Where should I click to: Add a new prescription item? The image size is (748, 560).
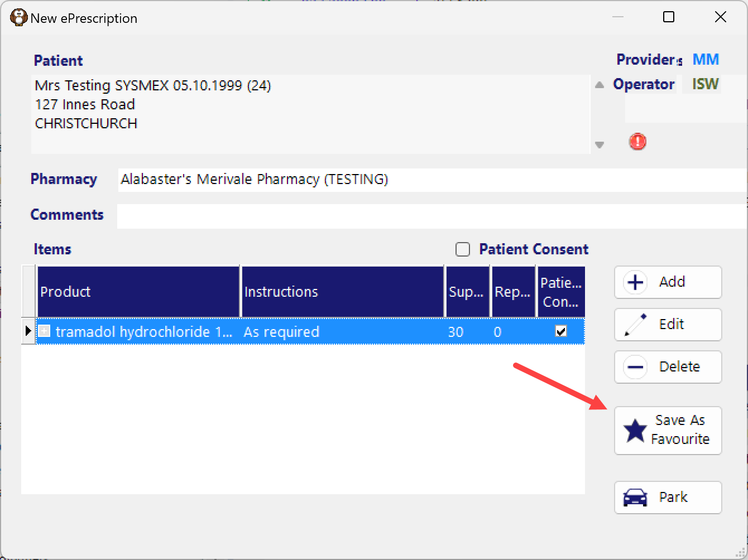click(x=668, y=282)
